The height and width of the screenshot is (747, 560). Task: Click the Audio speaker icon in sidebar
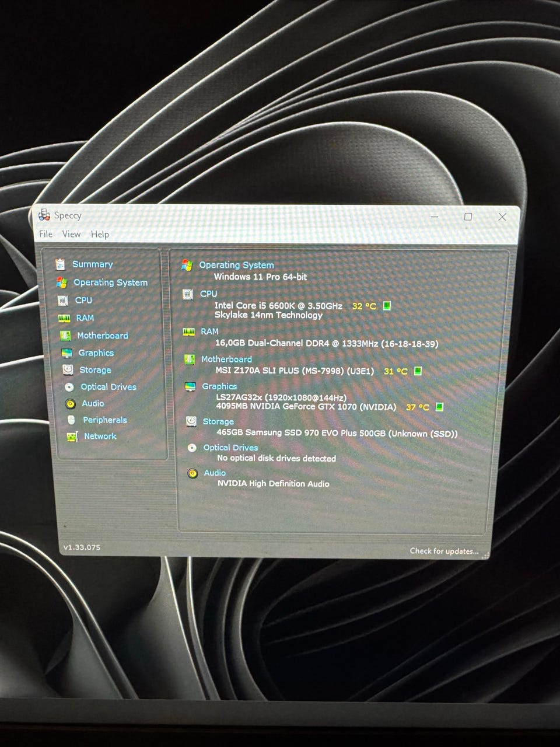71,404
